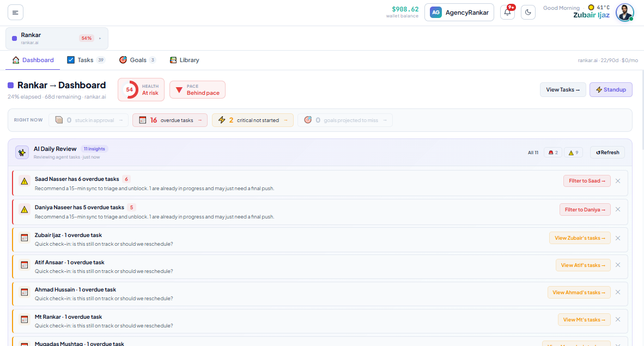Dismiss the Daniya Naseer insight
Screen dimensions: 644x346
(618, 210)
